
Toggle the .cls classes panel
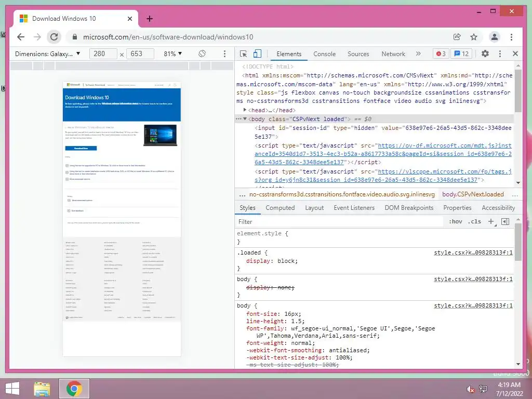pos(474,221)
